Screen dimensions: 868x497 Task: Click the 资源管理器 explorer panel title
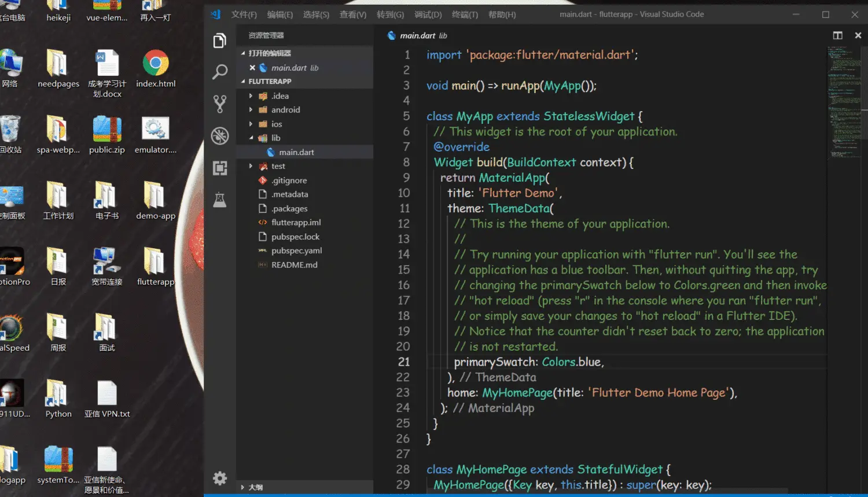coord(266,36)
